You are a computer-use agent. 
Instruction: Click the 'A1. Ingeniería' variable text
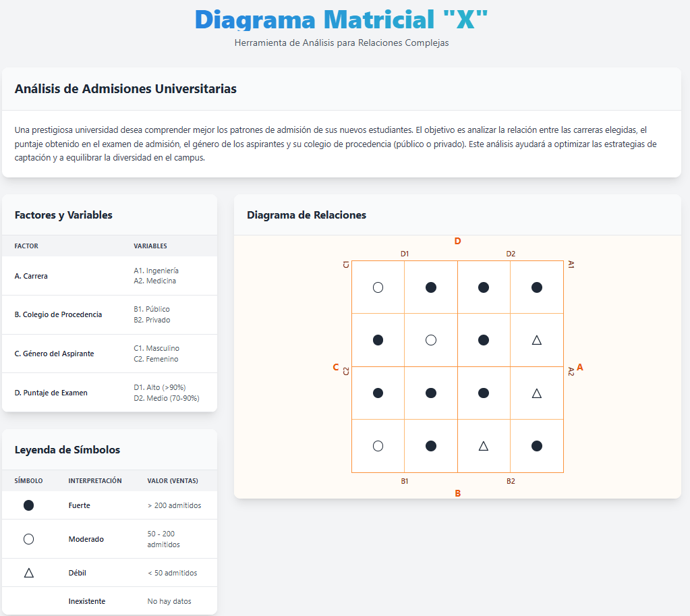click(x=156, y=271)
